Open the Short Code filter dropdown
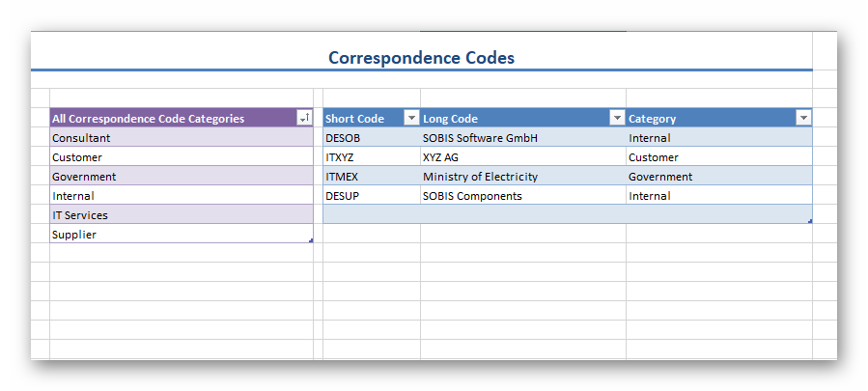Viewport: 868px width, 391px height. (410, 118)
